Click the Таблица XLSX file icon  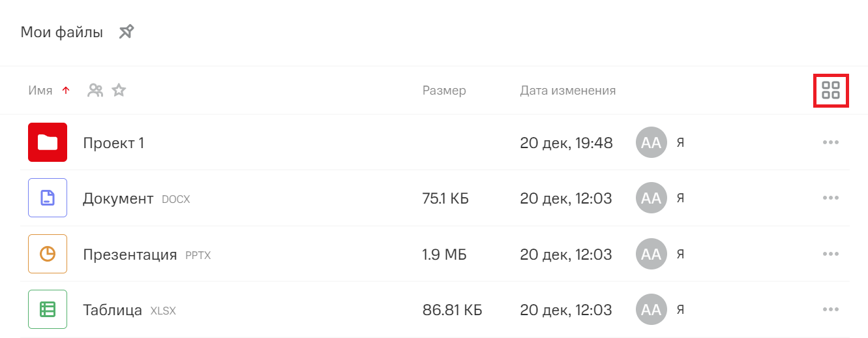[48, 309]
